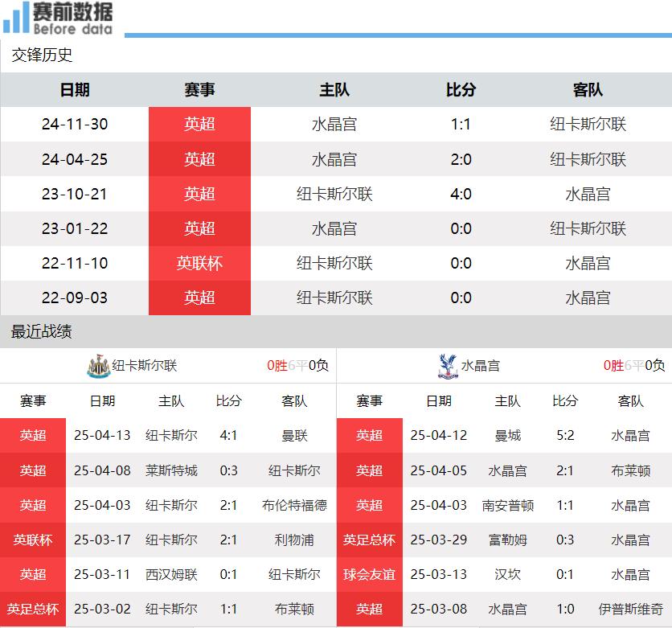Click the 25-04-12 date cell

[x=438, y=436]
